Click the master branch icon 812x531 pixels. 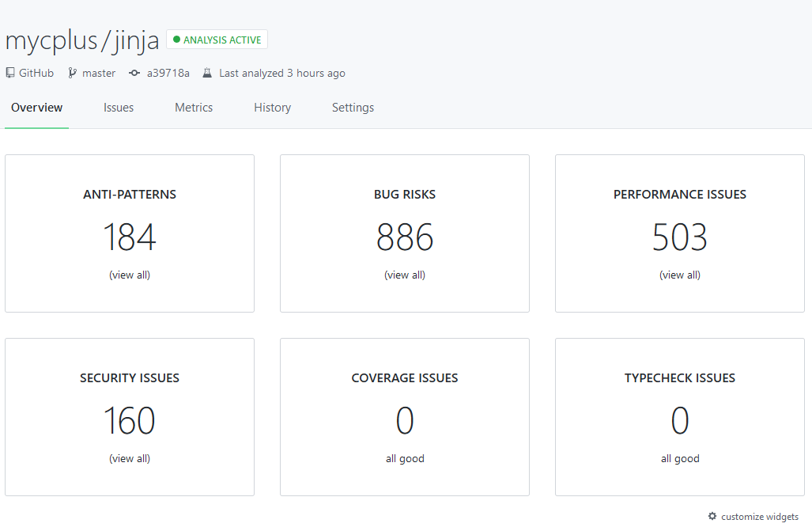click(73, 73)
